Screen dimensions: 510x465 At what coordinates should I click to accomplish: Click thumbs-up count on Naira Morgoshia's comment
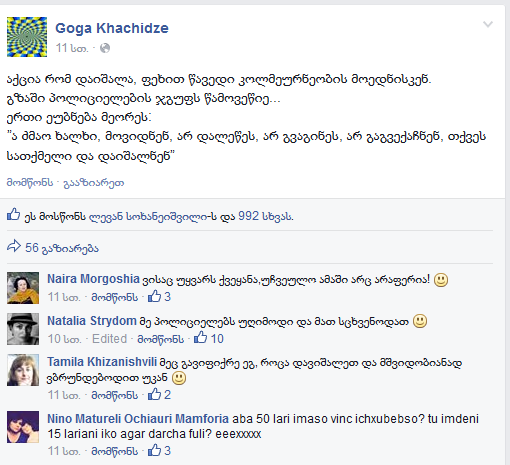point(159,296)
